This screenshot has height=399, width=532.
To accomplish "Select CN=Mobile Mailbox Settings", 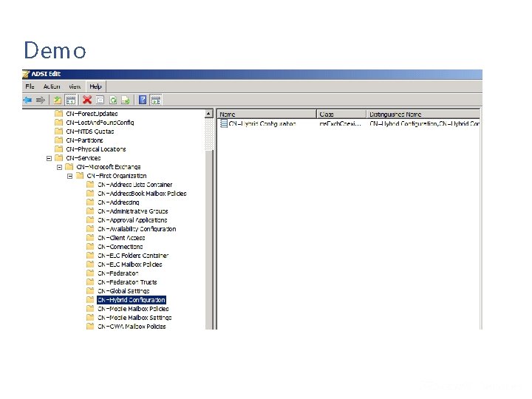I will tap(134, 317).
